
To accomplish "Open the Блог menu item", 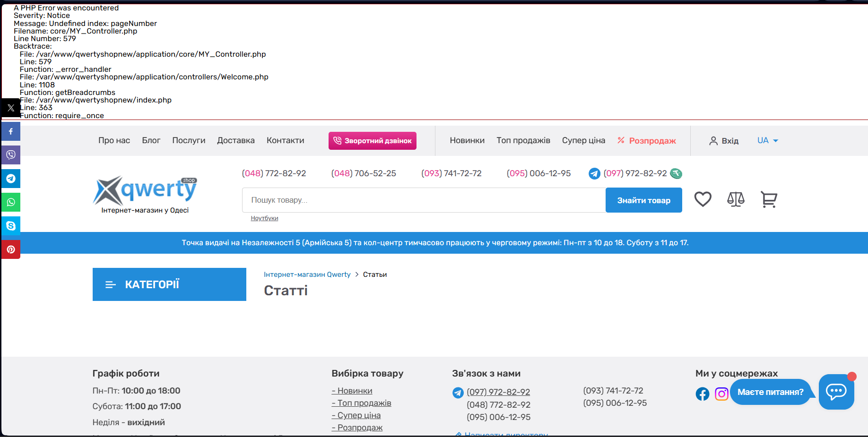I will [151, 141].
